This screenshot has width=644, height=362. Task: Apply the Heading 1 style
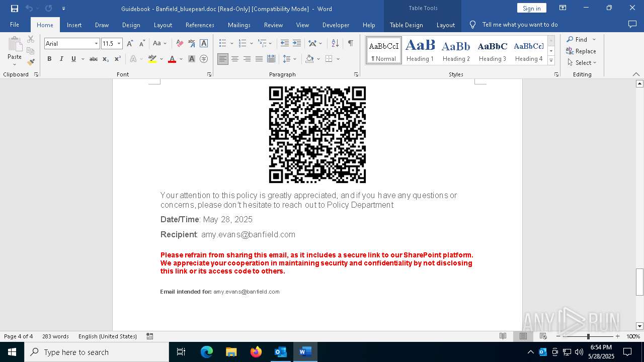[420, 50]
